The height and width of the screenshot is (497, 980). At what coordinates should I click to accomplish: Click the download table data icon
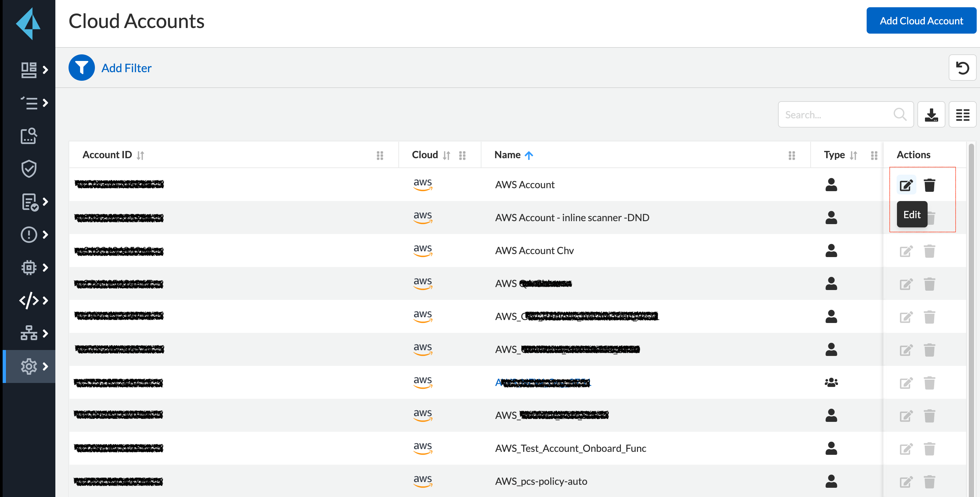pyautogui.click(x=931, y=115)
